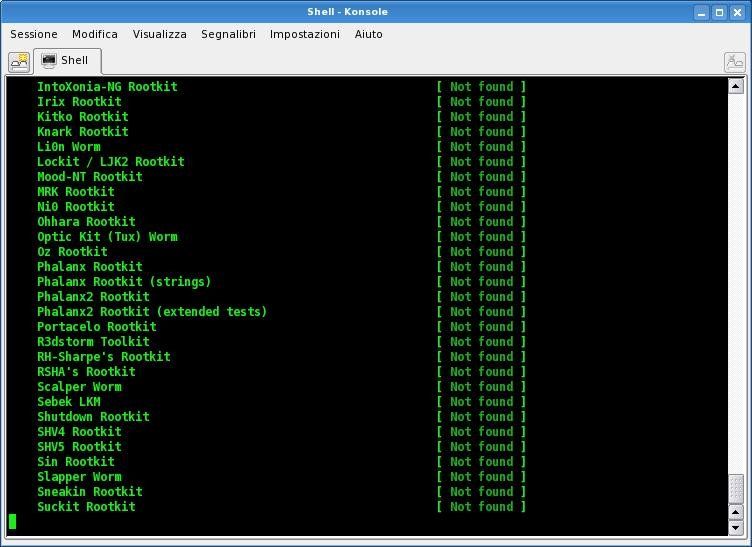Click the 'Scalper Worm' line
Screen dimensions: 752x547
(79, 387)
